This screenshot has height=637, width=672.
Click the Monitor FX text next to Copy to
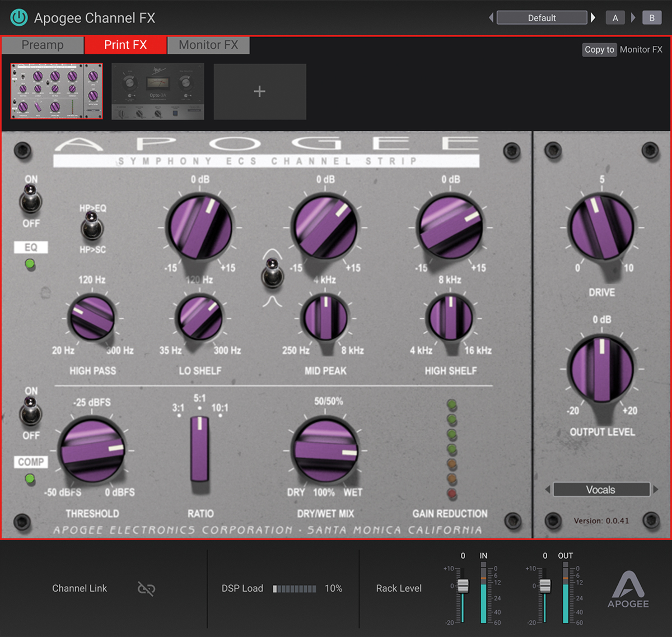[x=641, y=49]
